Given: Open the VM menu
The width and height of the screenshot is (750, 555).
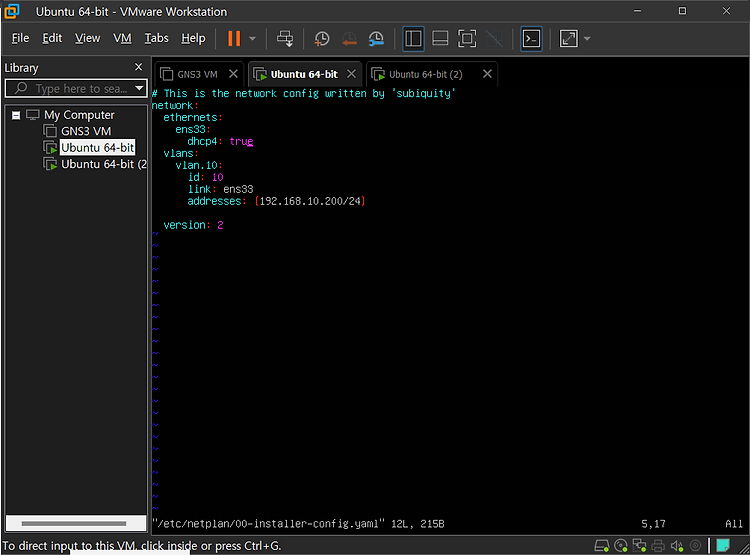Looking at the screenshot, I should coord(122,38).
